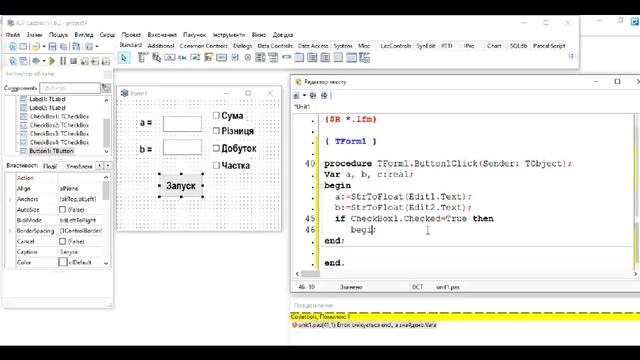
Task: Select the TListBox component icon
Action: [x=260, y=58]
